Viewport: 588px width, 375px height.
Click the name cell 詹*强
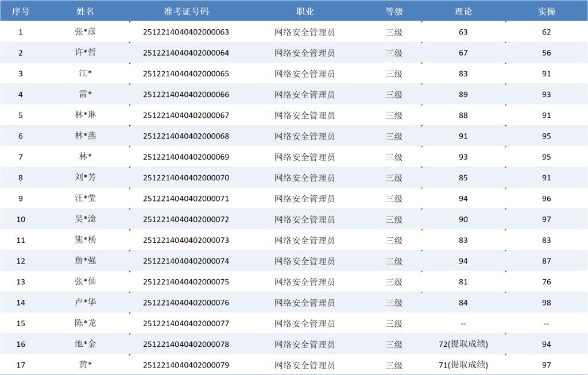click(x=86, y=261)
